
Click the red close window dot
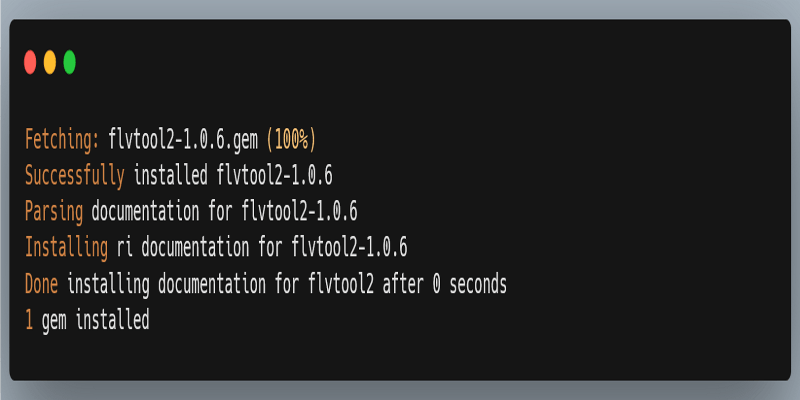pos(30,63)
